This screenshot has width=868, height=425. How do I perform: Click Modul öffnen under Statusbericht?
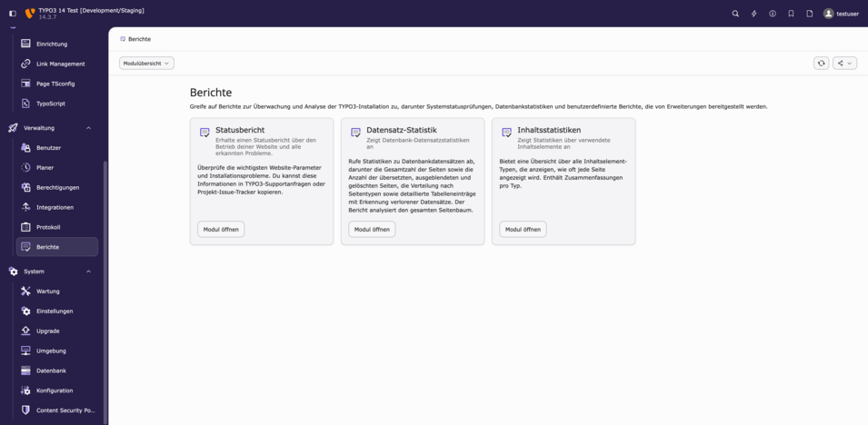(x=221, y=229)
